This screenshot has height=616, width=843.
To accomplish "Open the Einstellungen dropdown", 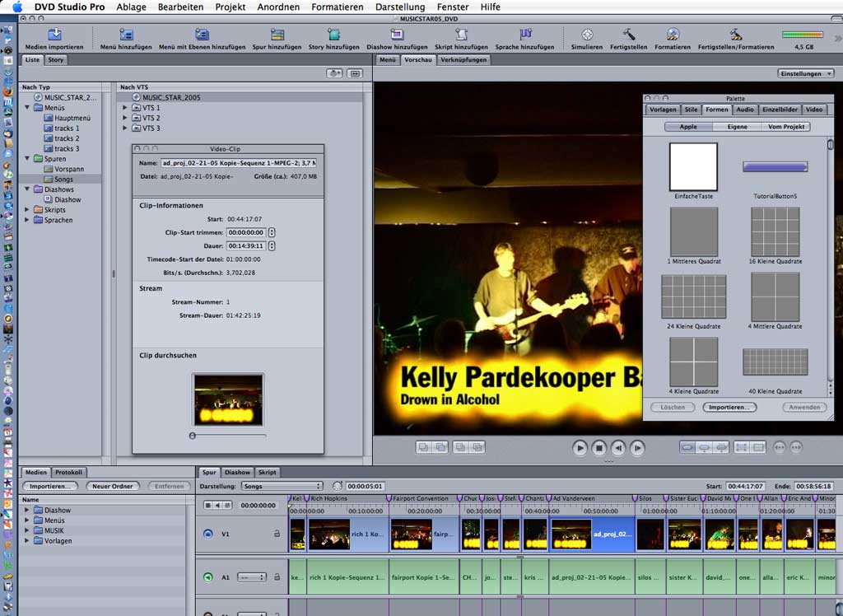I will tap(805, 73).
